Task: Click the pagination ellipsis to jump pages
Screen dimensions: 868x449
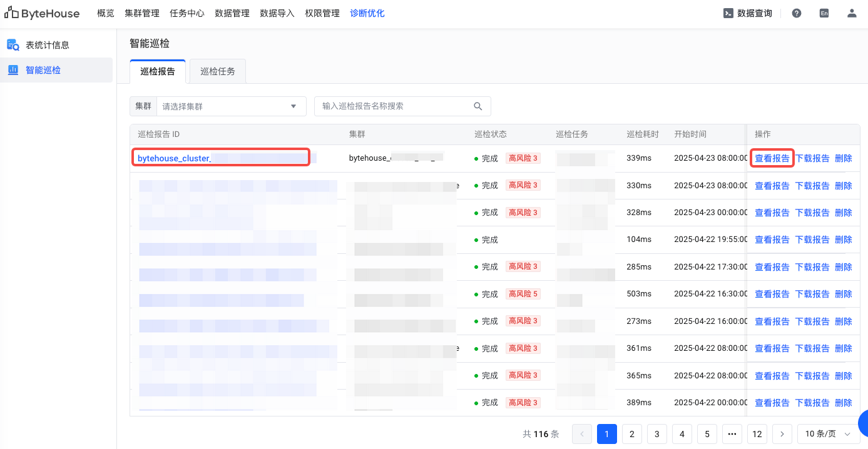Action: [732, 433]
